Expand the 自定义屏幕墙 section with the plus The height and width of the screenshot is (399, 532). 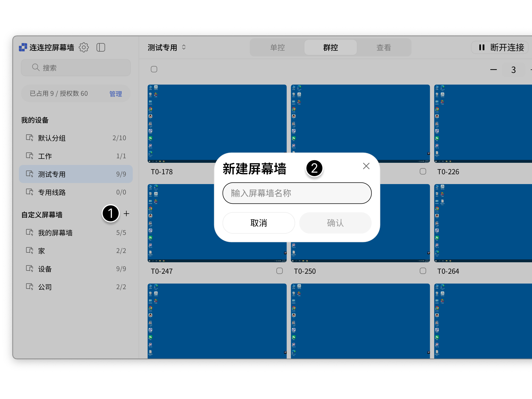click(127, 214)
